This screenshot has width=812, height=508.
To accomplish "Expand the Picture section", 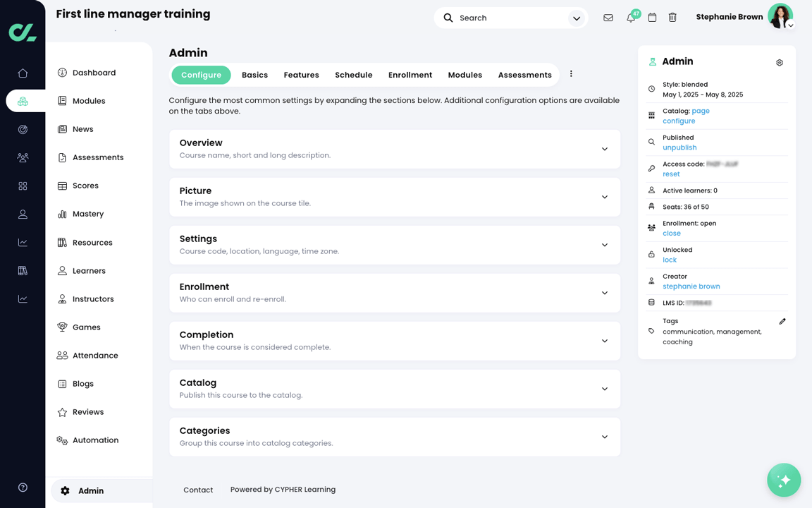I will pos(395,197).
